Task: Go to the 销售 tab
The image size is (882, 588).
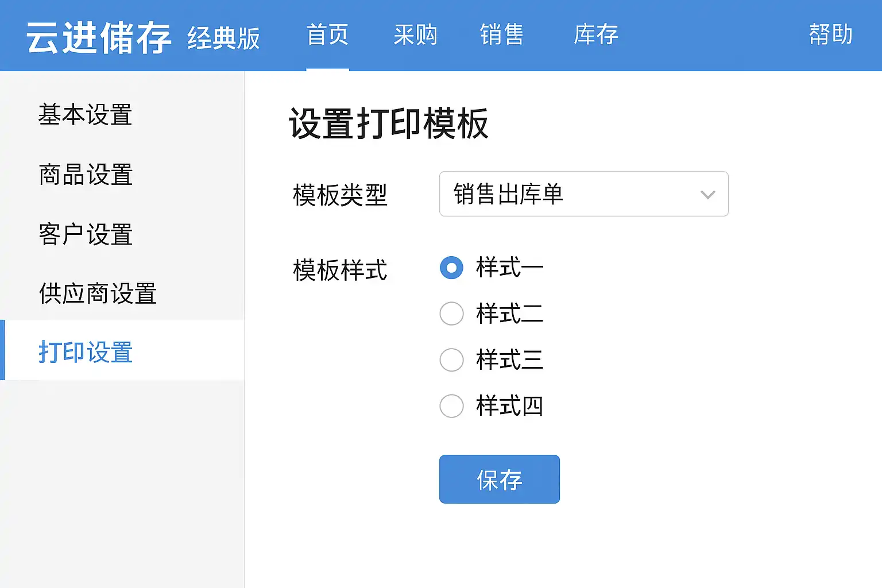Action: coord(502,35)
